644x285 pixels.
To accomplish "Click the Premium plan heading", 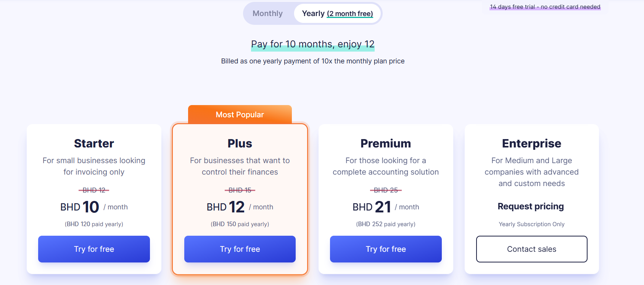I will (386, 143).
